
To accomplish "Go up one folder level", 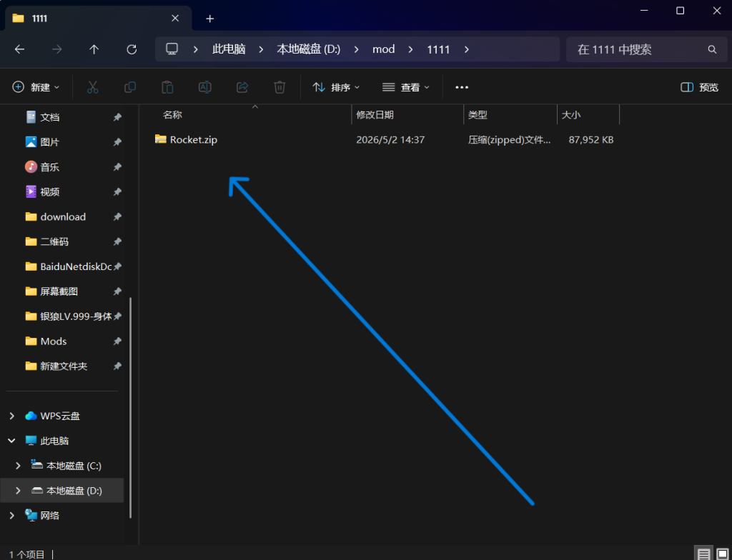I will point(94,49).
